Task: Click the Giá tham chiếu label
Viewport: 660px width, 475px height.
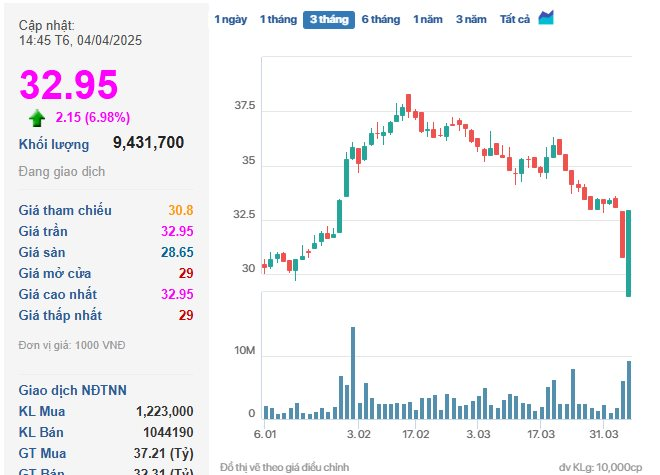Action: [x=65, y=210]
